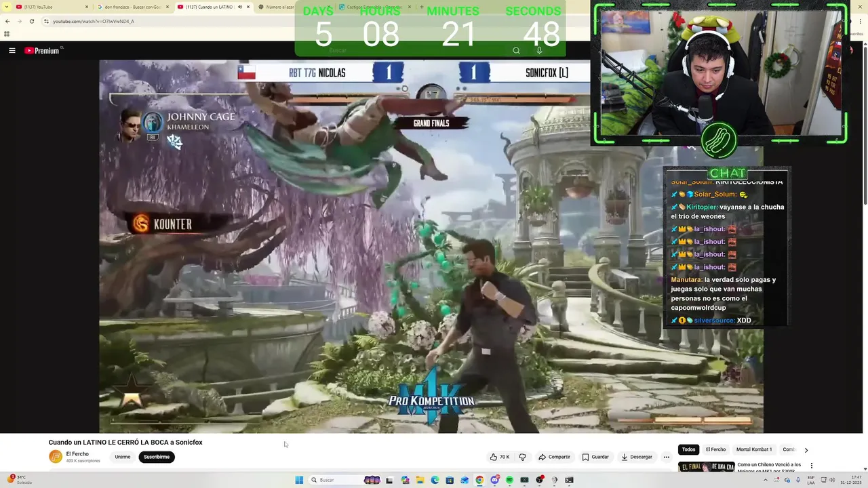Open the weather widget showing Soleado
Screen dimensions: 868x488
tap(20, 479)
